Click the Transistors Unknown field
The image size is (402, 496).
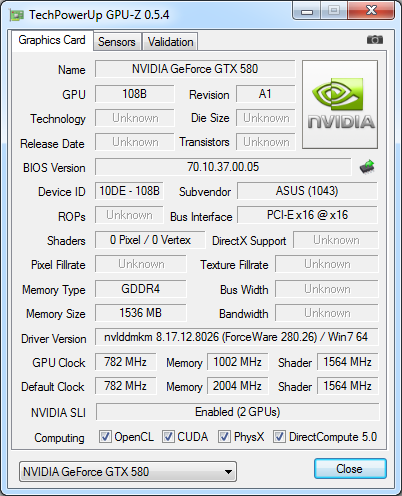click(266, 142)
